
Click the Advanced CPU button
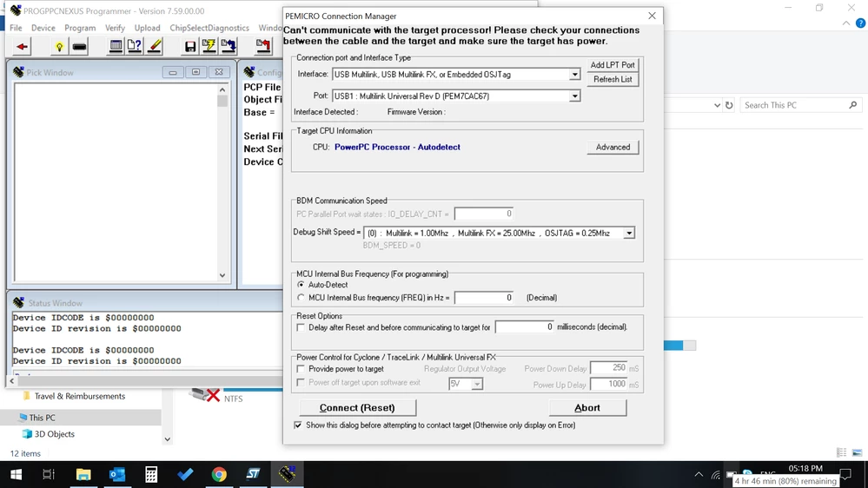(x=613, y=147)
